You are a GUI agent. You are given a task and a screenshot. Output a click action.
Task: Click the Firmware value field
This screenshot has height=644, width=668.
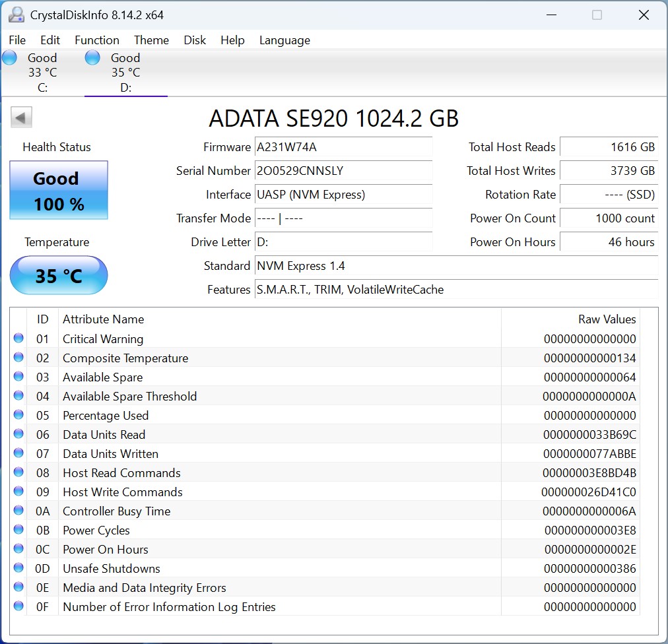point(343,147)
